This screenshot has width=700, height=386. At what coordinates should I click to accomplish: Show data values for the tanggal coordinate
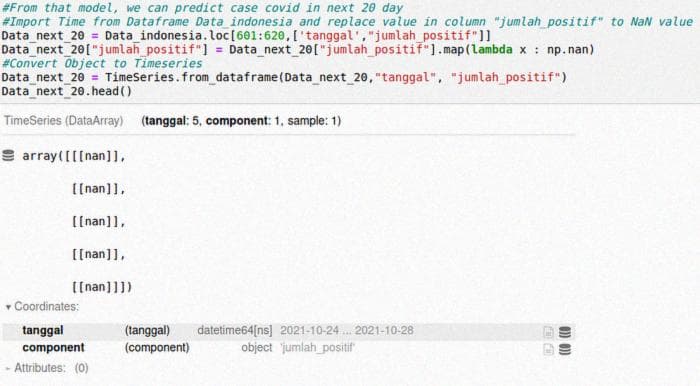[565, 332]
